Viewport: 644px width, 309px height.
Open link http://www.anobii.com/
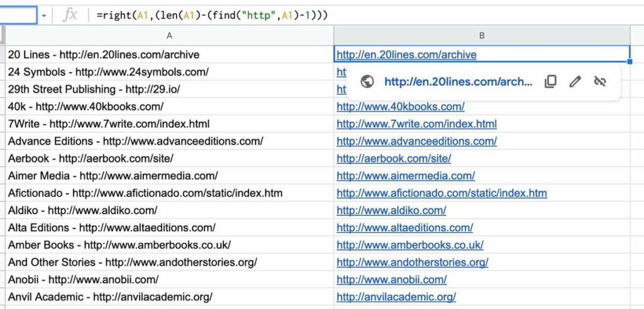click(x=391, y=279)
